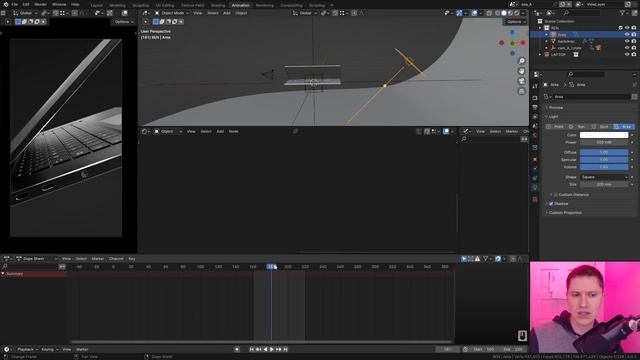The height and width of the screenshot is (360, 640).
Task: Collapse the Light panel
Action: point(553,117)
